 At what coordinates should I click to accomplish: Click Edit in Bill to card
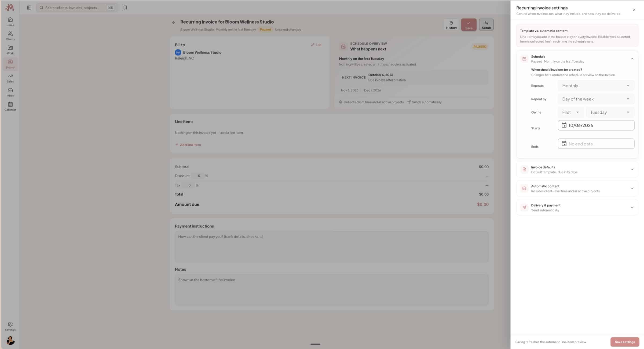(316, 45)
